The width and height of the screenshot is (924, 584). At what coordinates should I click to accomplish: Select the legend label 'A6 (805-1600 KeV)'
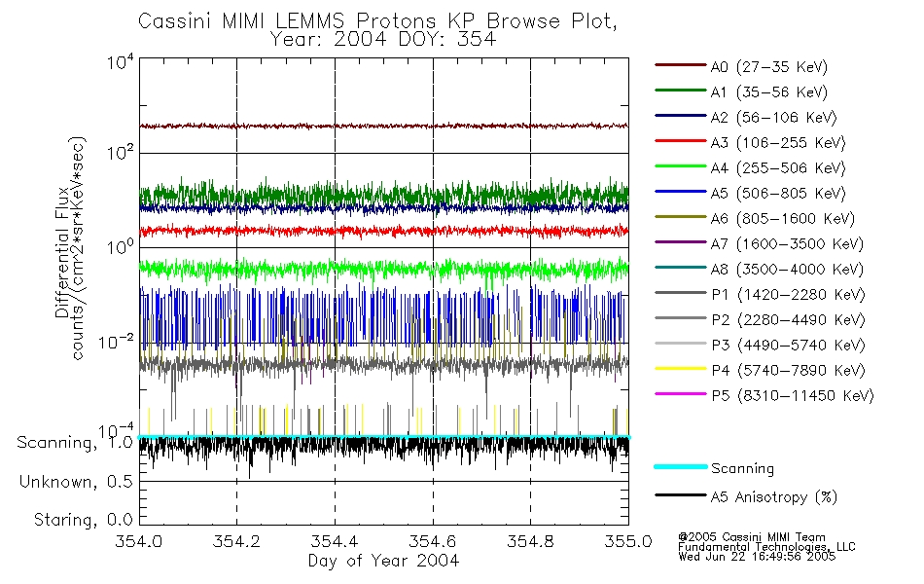[x=783, y=219]
